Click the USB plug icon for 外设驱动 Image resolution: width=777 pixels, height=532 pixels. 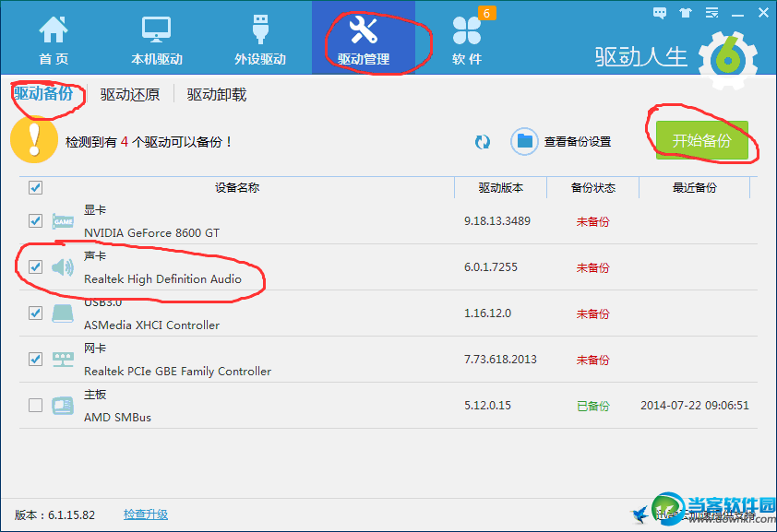point(260,29)
